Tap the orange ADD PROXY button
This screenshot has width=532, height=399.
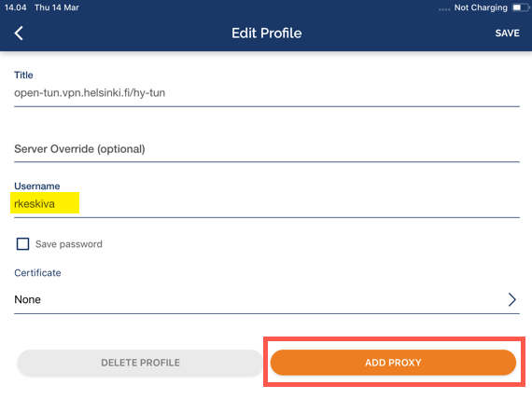(393, 363)
